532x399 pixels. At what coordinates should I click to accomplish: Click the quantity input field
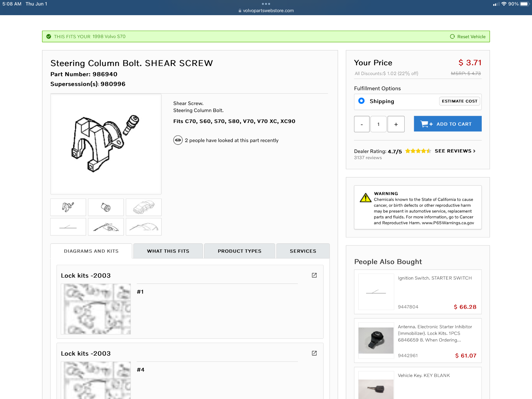[x=378, y=124]
